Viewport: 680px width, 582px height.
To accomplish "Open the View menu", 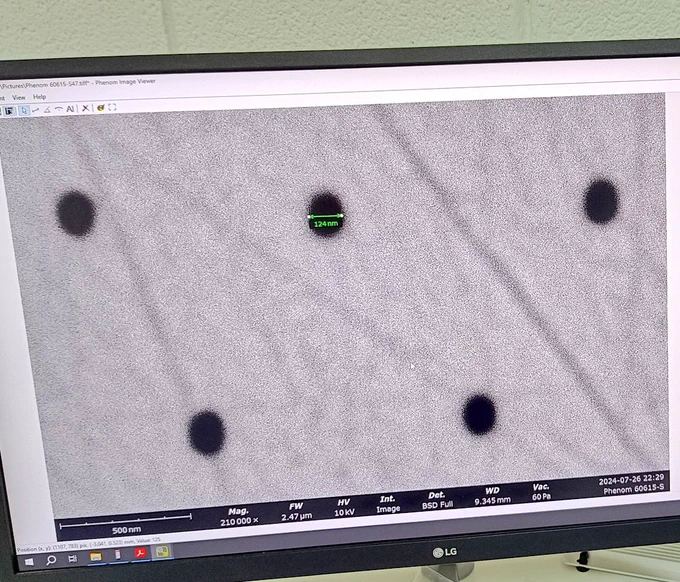I will pyautogui.click(x=19, y=98).
